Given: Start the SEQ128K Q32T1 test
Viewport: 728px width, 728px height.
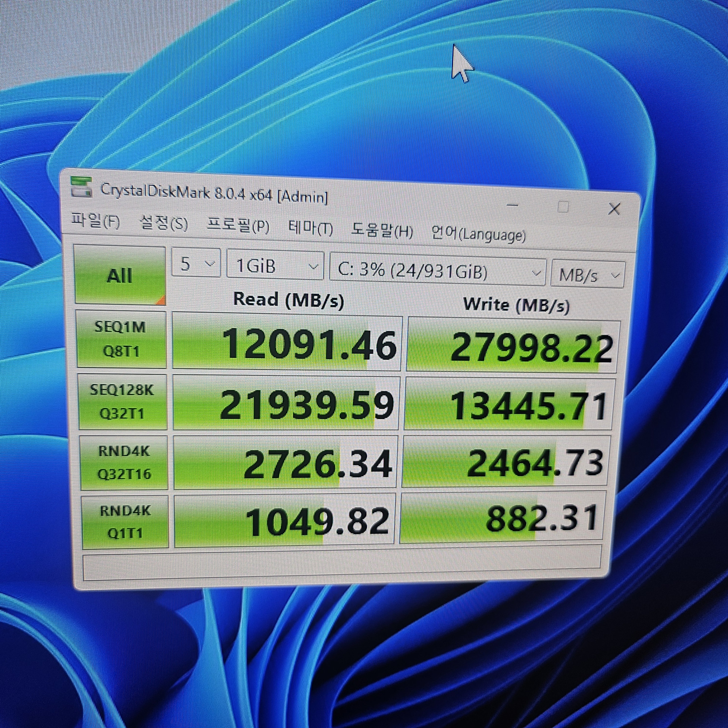Looking at the screenshot, I should (122, 402).
